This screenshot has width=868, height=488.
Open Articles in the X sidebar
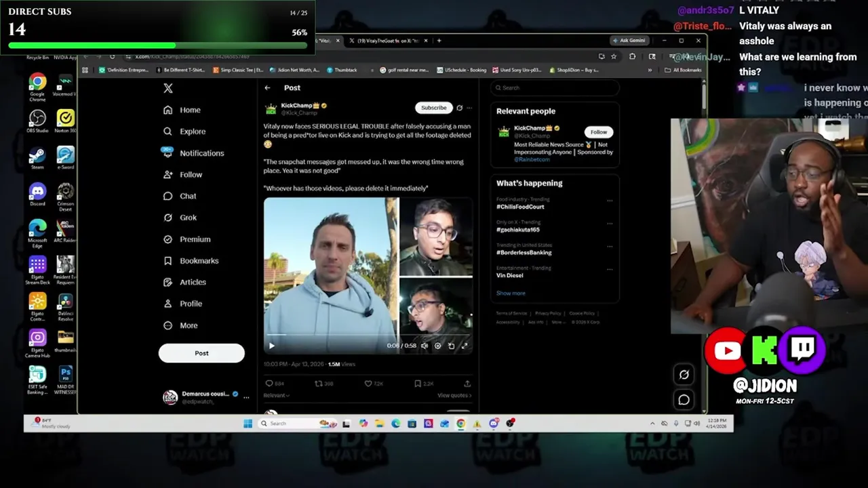pyautogui.click(x=184, y=282)
